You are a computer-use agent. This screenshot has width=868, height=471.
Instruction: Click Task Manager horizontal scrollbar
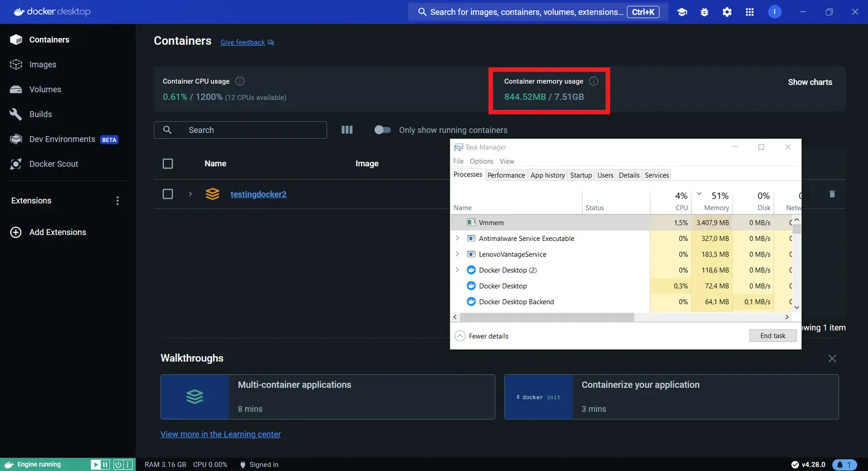point(546,317)
